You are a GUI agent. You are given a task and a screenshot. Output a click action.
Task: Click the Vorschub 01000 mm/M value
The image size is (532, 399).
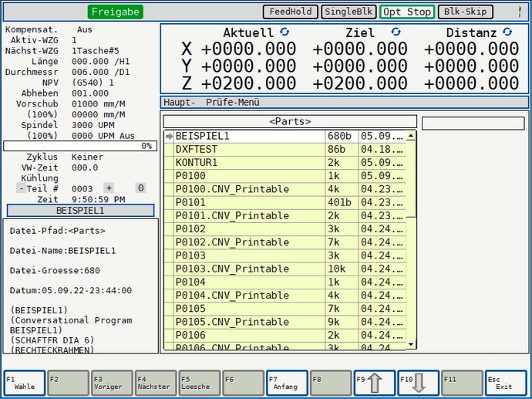99,104
